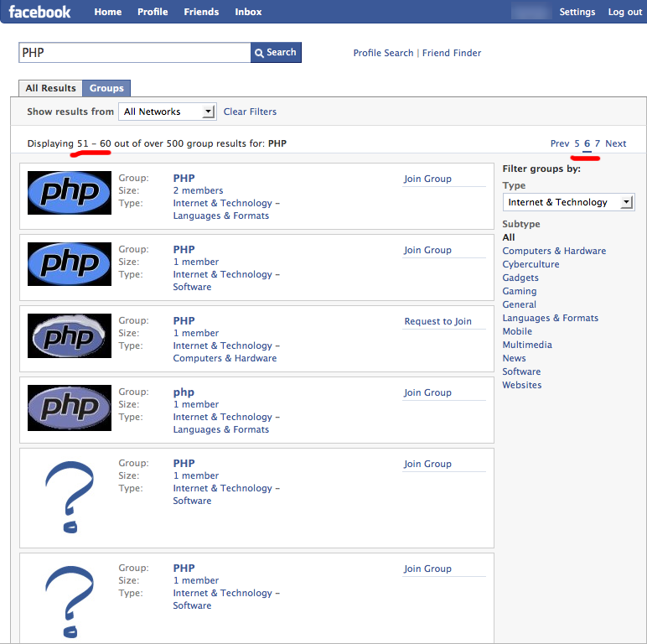Open the PHP logo of the 2 members group
The width and height of the screenshot is (647, 644).
pos(70,193)
